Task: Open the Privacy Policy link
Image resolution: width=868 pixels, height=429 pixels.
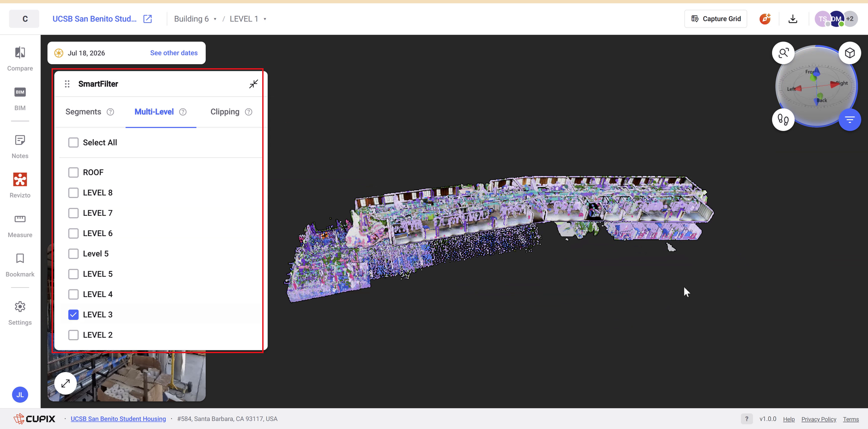Action: (819, 419)
